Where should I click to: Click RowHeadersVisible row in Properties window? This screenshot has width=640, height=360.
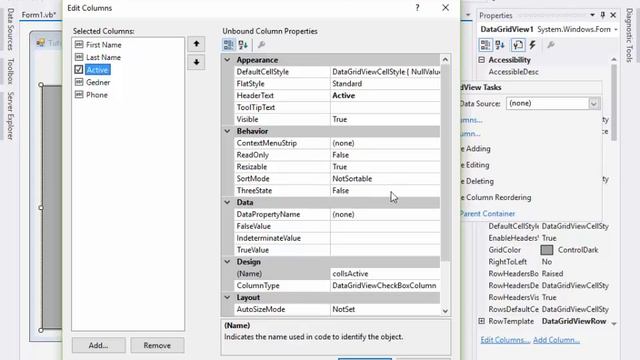[x=548, y=297]
